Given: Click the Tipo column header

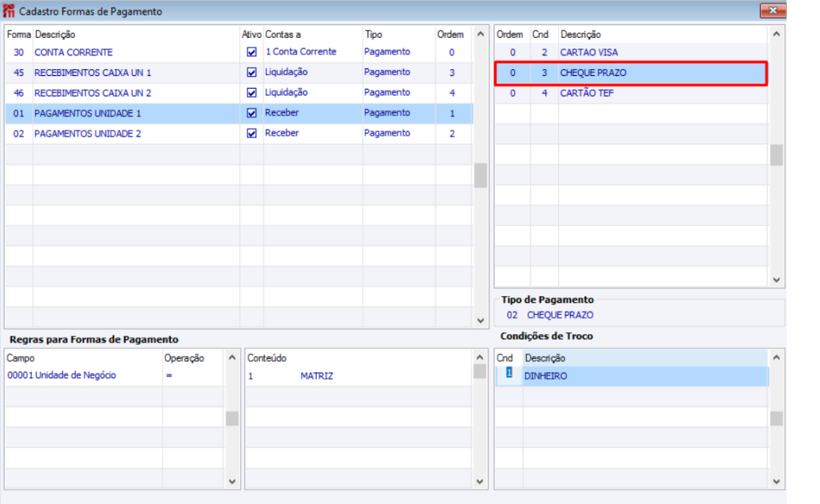Looking at the screenshot, I should pyautogui.click(x=374, y=34).
